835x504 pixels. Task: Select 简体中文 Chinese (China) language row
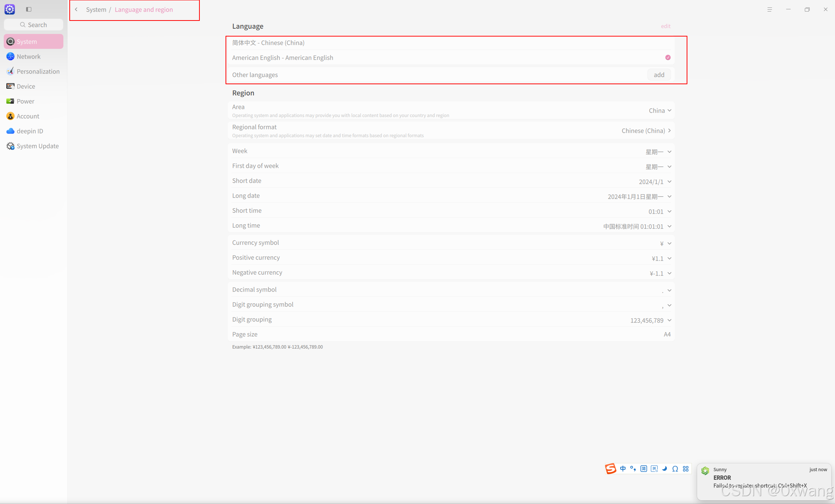pyautogui.click(x=268, y=42)
